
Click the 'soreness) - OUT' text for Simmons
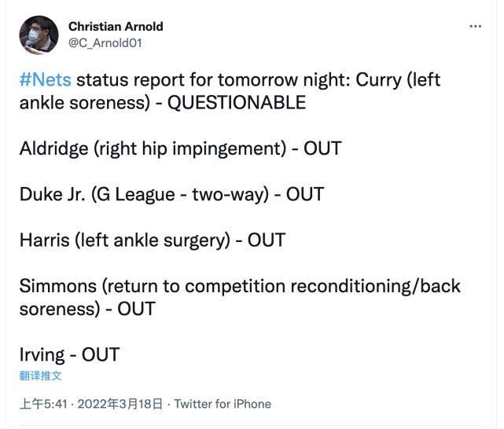click(87, 308)
